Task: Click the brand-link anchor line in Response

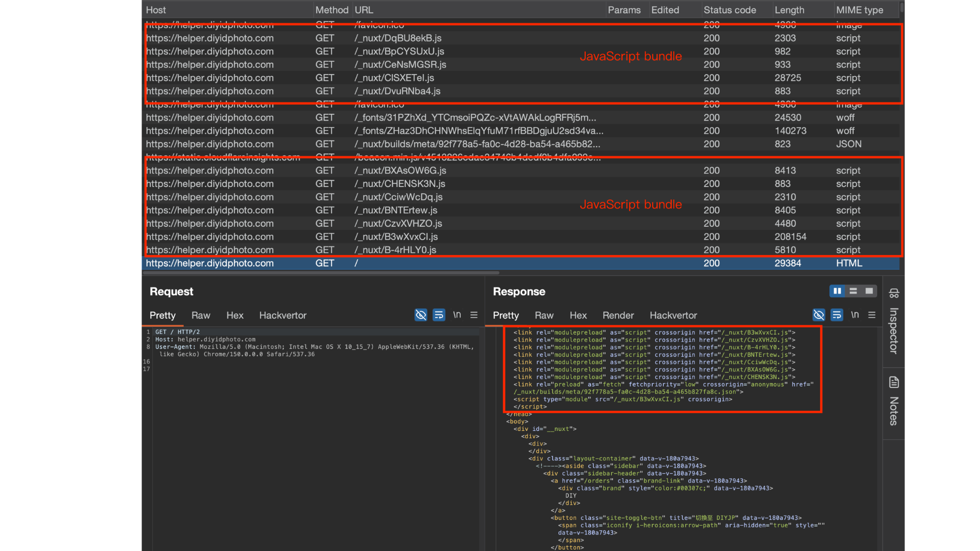Action: pyautogui.click(x=649, y=481)
